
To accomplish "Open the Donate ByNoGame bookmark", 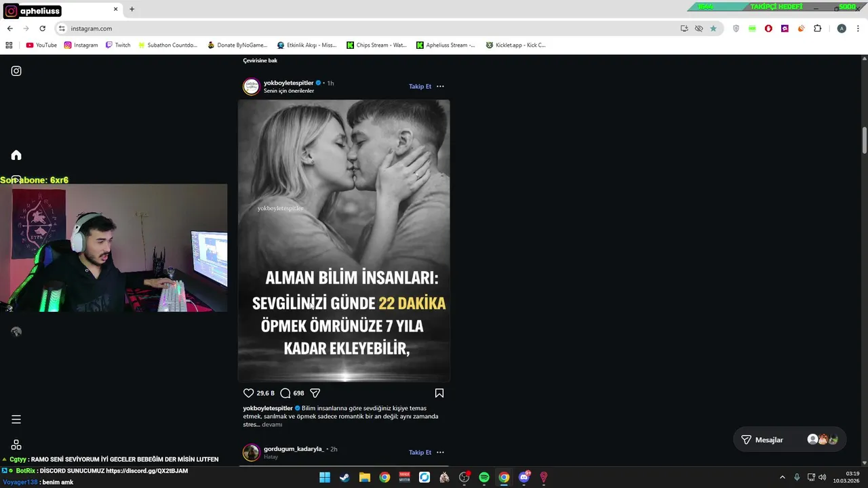I will point(237,45).
